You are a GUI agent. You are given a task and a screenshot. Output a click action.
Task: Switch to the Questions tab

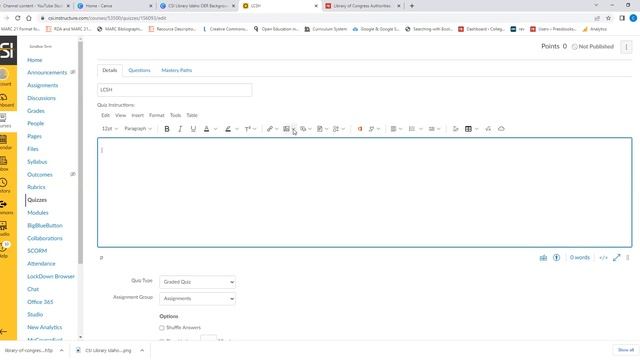(x=139, y=70)
